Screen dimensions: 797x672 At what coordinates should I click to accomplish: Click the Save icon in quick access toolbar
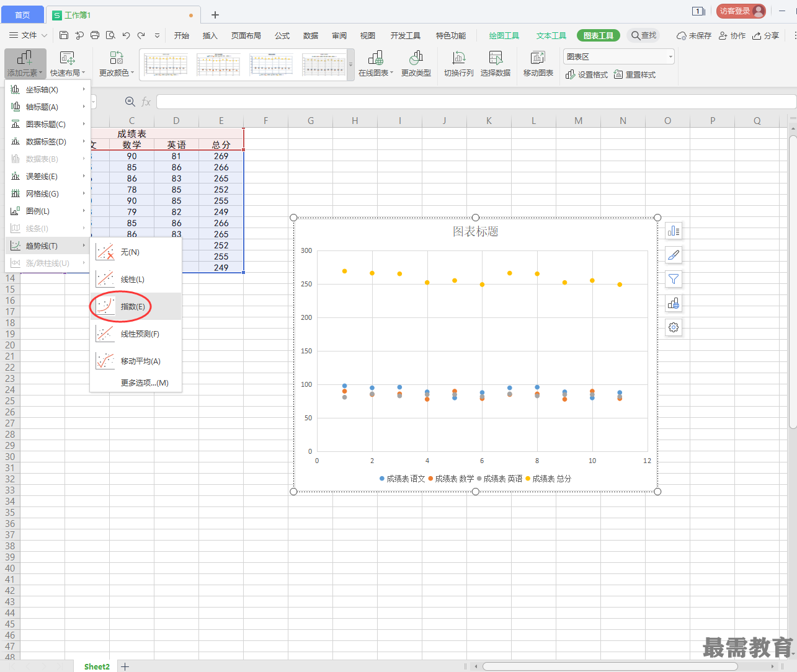click(x=64, y=35)
